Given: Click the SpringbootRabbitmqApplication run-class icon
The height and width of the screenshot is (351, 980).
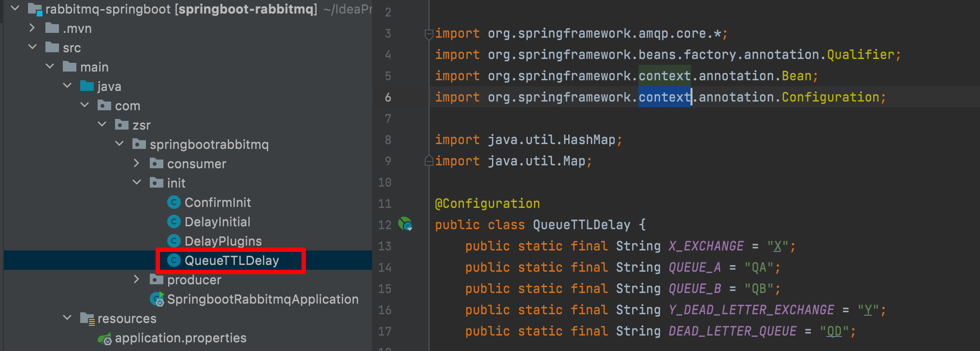Looking at the screenshot, I should point(157,299).
